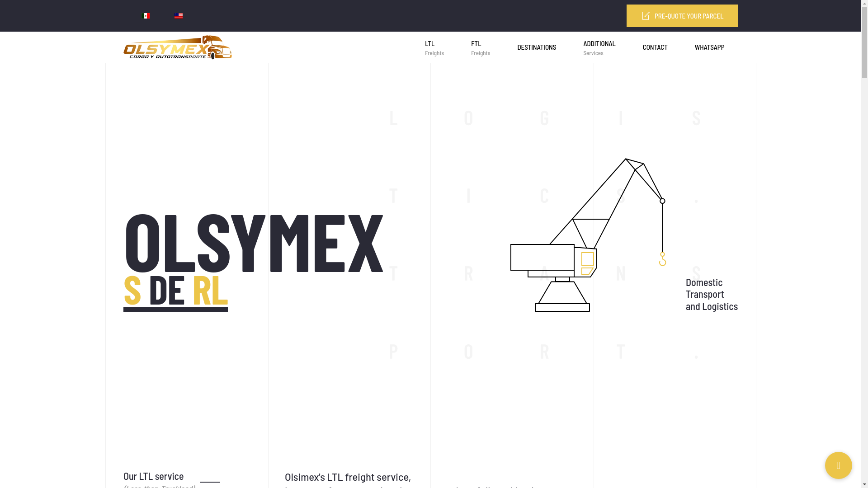Image resolution: width=868 pixels, height=488 pixels.
Task: Switch language via US flag icon
Action: point(179,16)
